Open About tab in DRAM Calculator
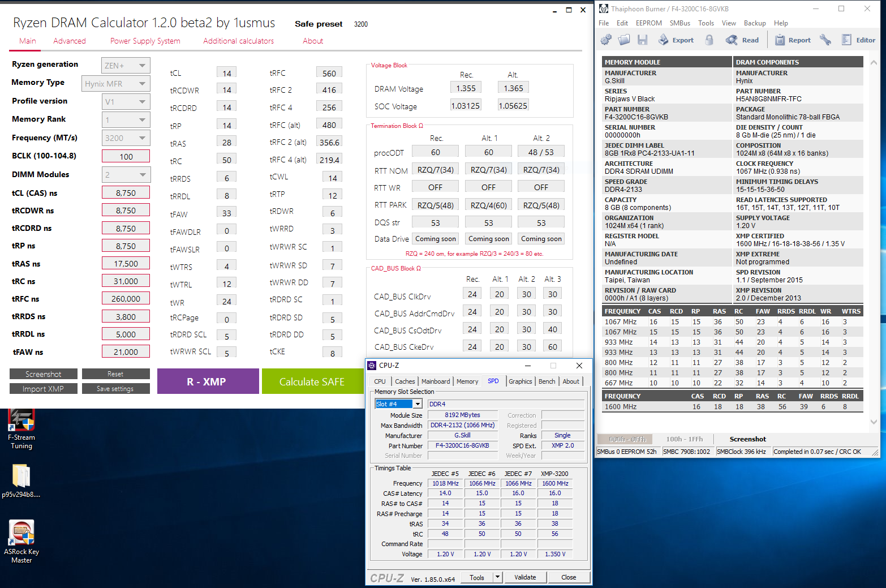This screenshot has height=588, width=886. (313, 41)
